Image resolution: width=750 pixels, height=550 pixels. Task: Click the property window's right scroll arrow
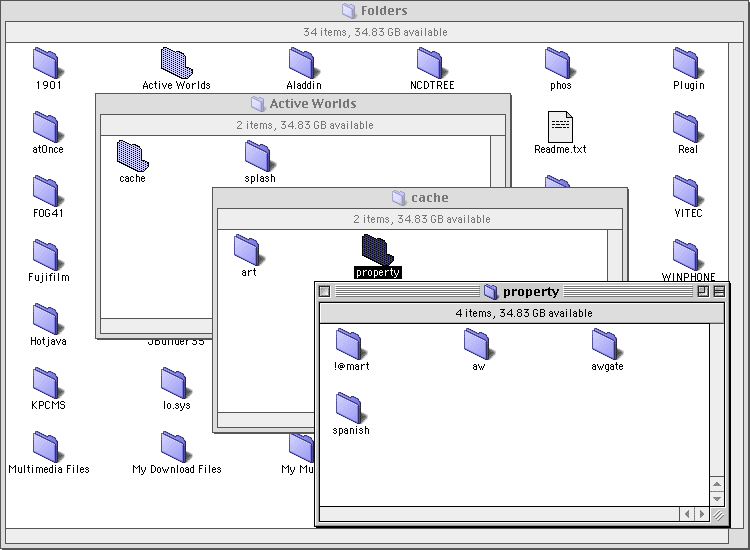[700, 514]
